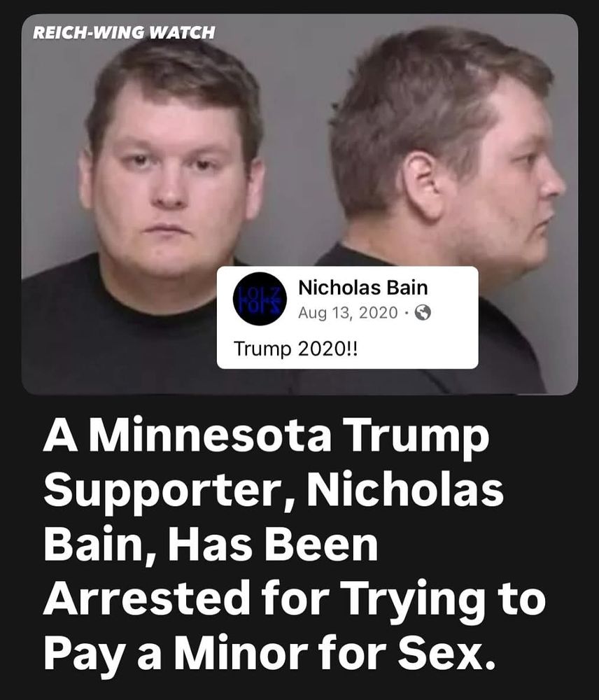Click the REICH-WING WATCH watermark
This screenshot has height=700, width=599.
(124, 33)
